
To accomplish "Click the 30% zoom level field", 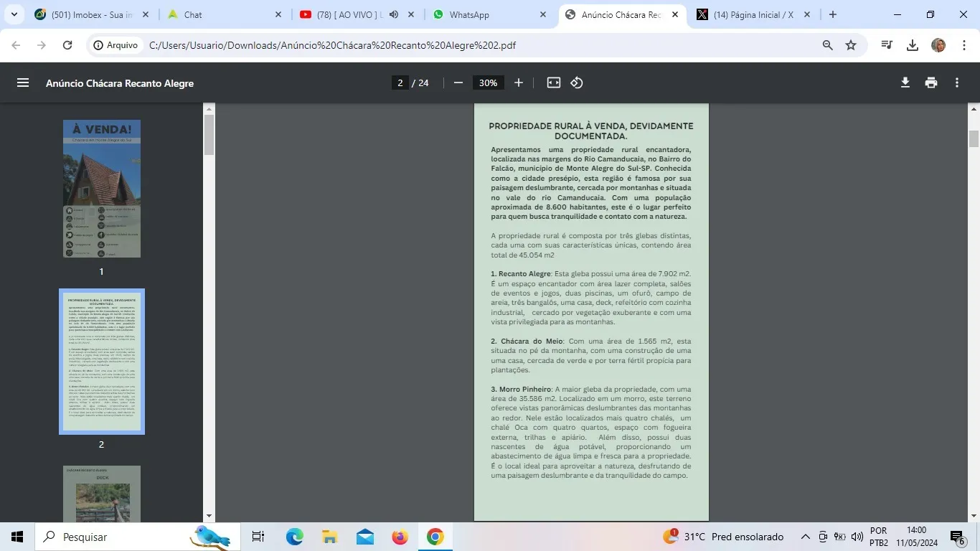I will pos(488,83).
